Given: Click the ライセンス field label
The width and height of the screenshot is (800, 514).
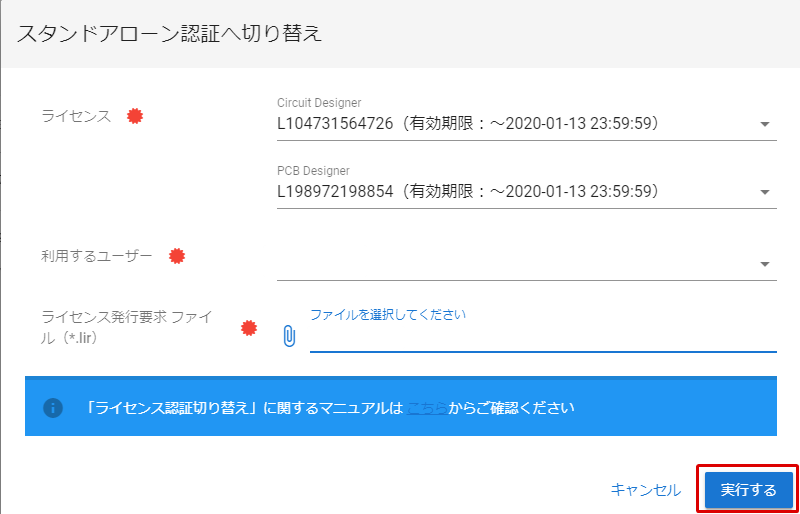Looking at the screenshot, I should 76,116.
